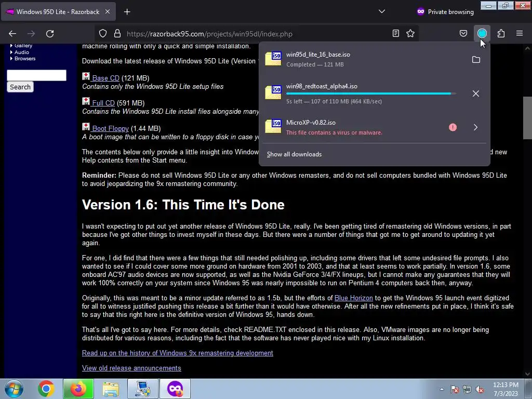Screen dimensions: 532x399
Task: Click the sidebar search text field
Action: [37, 75]
